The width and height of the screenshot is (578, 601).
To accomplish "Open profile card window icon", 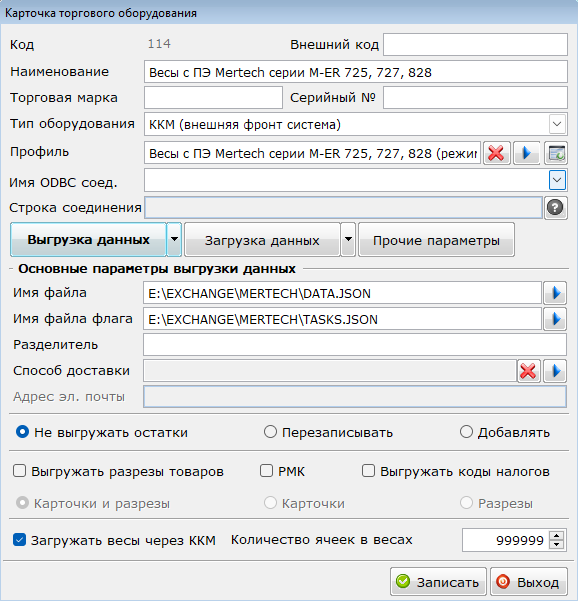I will click(x=556, y=153).
